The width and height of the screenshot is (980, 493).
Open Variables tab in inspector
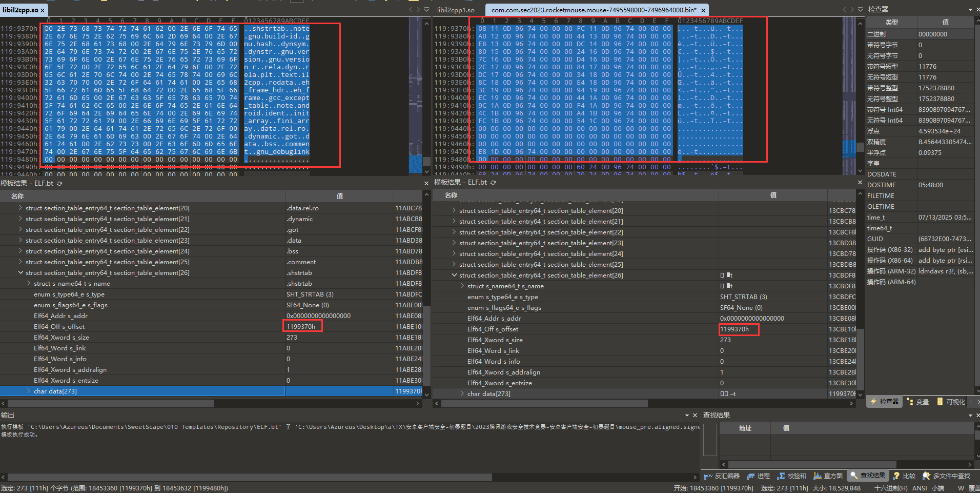tap(918, 402)
